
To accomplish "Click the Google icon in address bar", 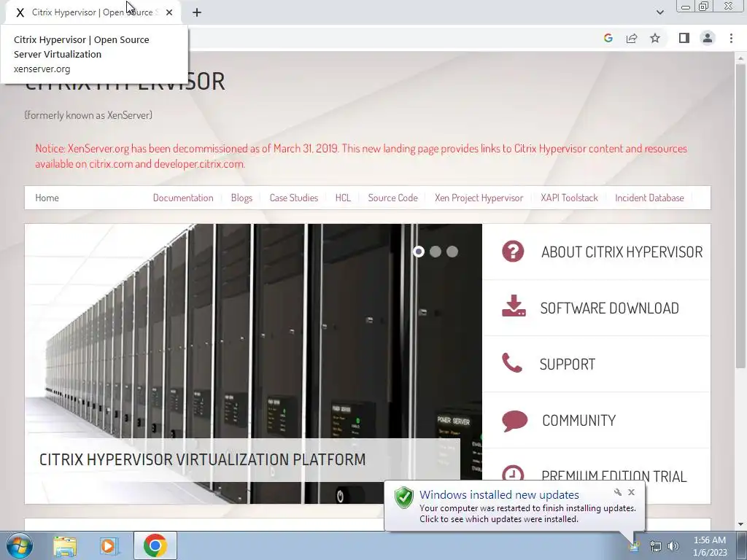I will coord(608,38).
